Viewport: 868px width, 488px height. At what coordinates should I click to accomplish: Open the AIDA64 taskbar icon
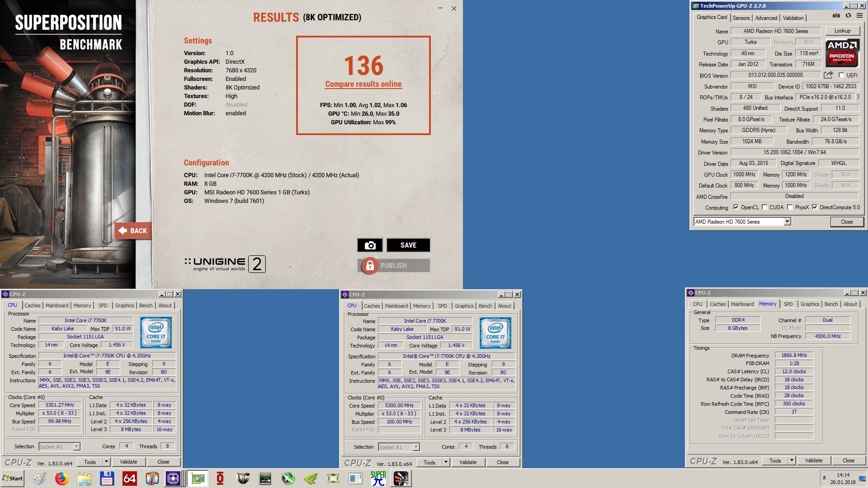tap(129, 479)
